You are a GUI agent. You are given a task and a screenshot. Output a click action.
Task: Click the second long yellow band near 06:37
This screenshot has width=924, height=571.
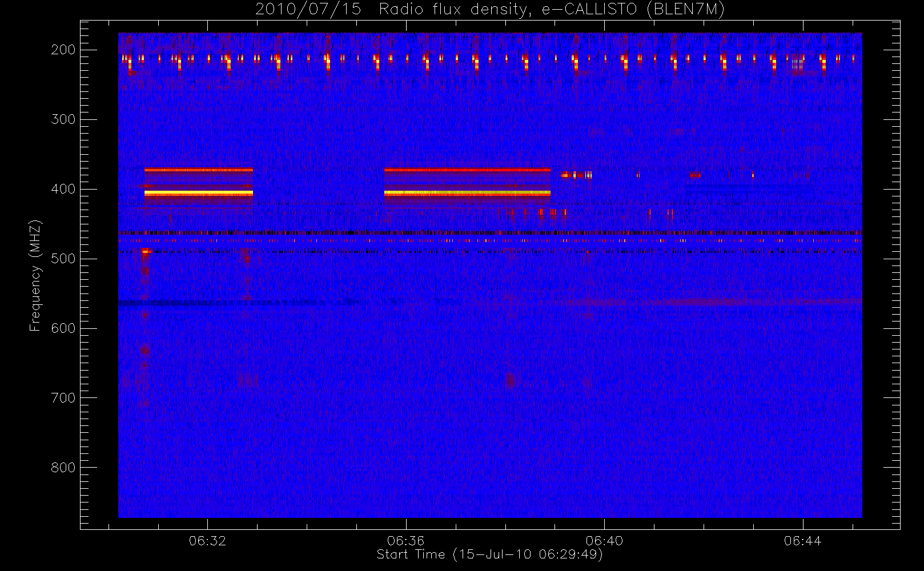[467, 194]
